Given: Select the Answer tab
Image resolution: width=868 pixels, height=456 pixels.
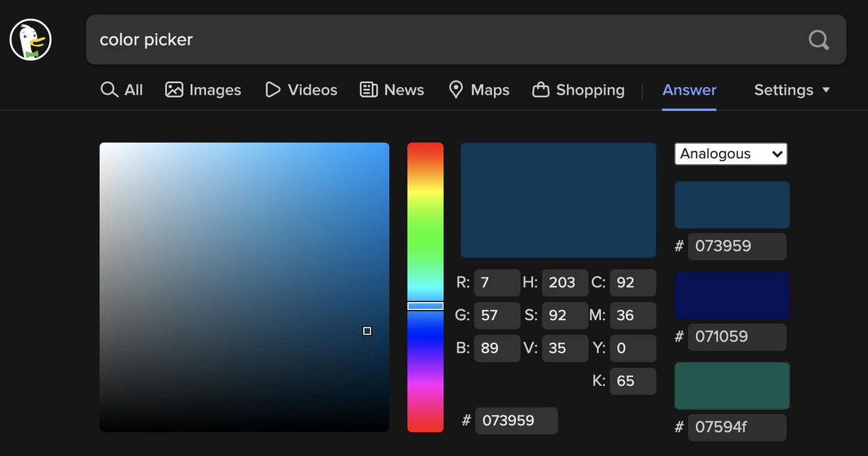Looking at the screenshot, I should coord(689,90).
